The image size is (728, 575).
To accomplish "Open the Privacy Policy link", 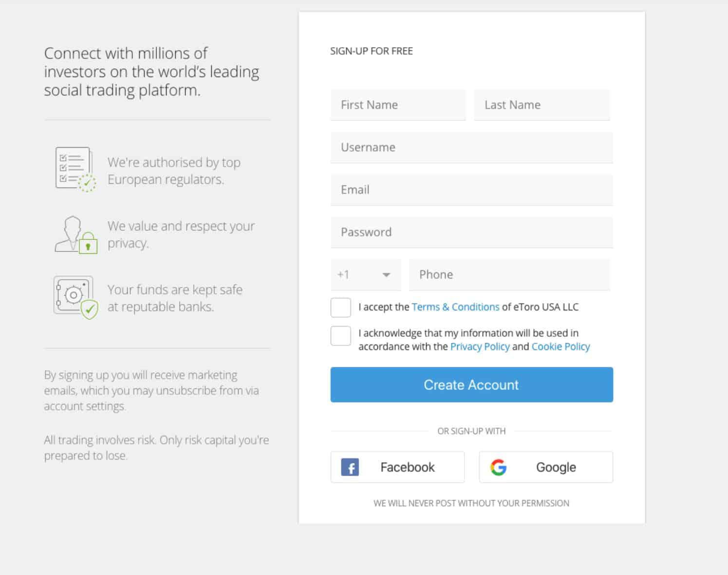I will click(480, 346).
